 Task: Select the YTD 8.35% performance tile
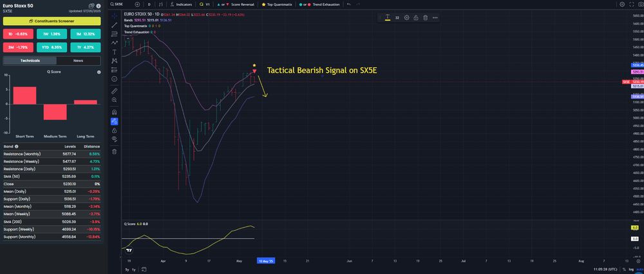52,47
